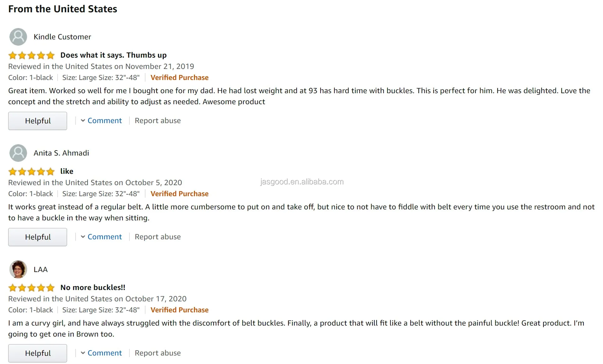The width and height of the screenshot is (603, 364).
Task: Report abuse on Kindle Customer's review
Action: (x=158, y=121)
